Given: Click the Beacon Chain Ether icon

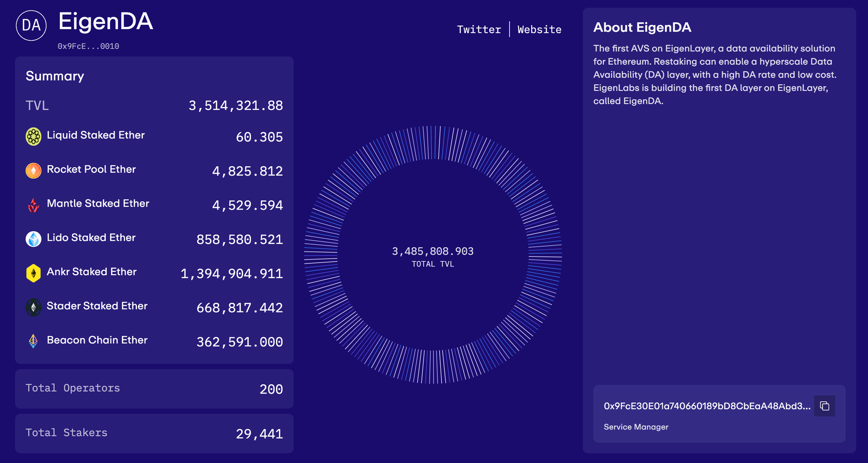Looking at the screenshot, I should pos(33,341).
